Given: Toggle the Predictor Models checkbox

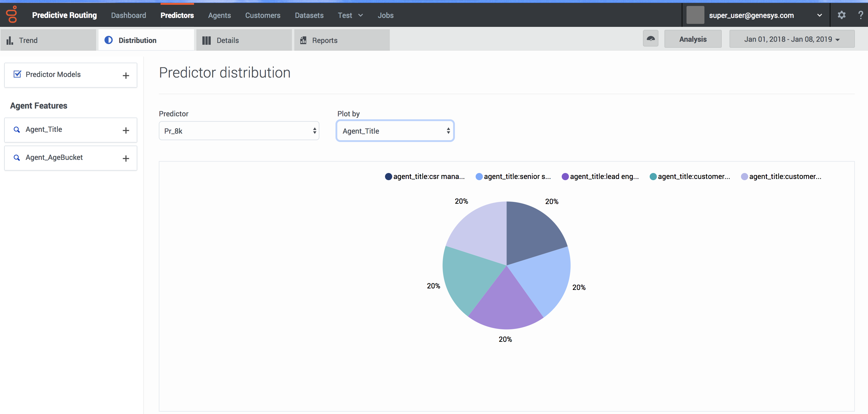Looking at the screenshot, I should pyautogui.click(x=17, y=74).
